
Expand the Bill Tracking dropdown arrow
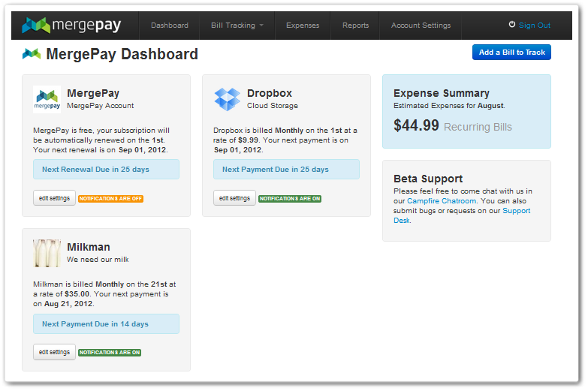[x=261, y=26]
